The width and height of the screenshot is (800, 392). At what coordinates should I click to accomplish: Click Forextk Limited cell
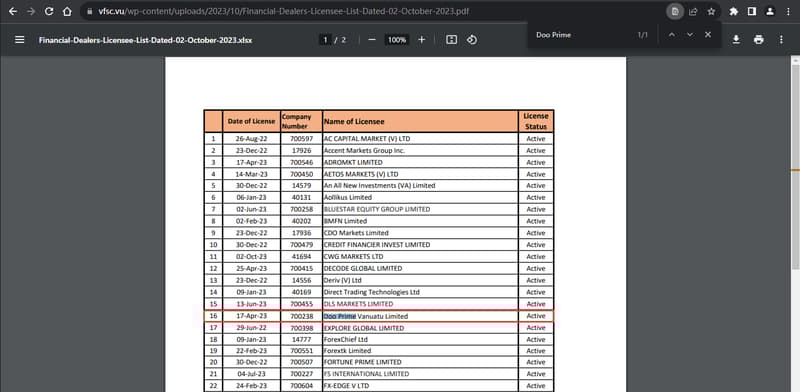[x=420, y=351]
